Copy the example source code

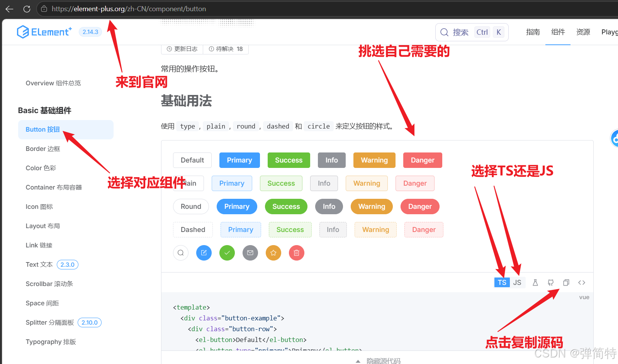pos(566,283)
